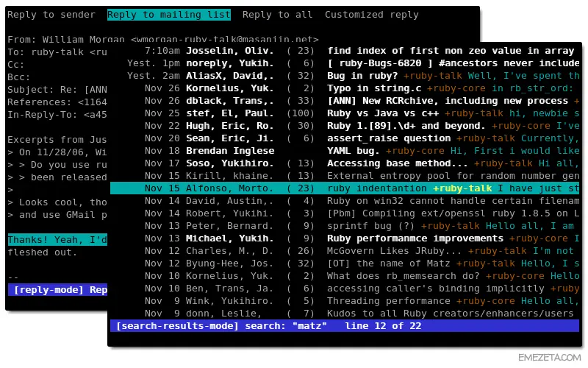The image size is (588, 368).
Task: Select 'sprintf bug (?)' thread
Action: tap(345, 226)
